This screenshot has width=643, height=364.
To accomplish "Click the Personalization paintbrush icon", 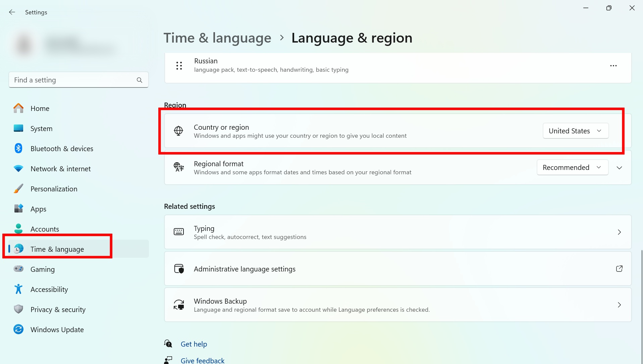I will (x=18, y=189).
